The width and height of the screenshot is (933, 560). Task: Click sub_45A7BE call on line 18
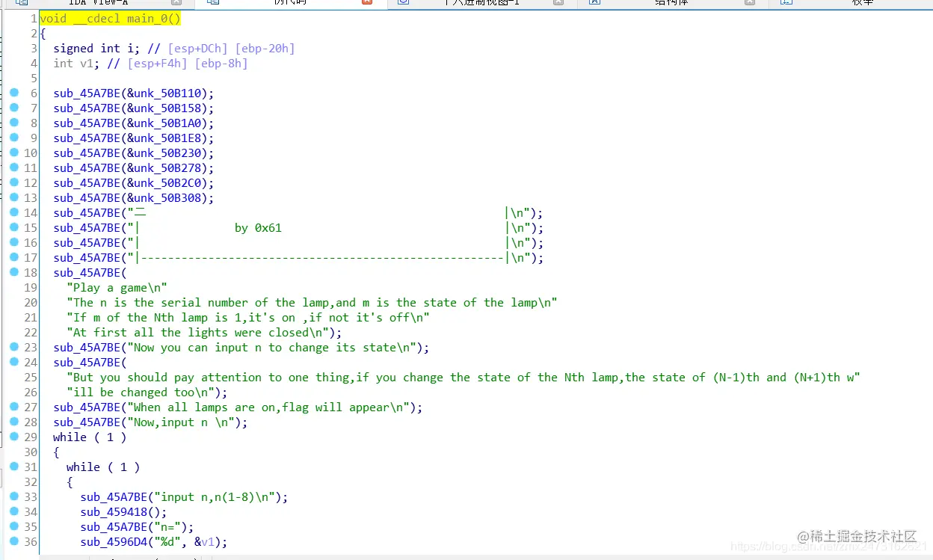coord(87,272)
